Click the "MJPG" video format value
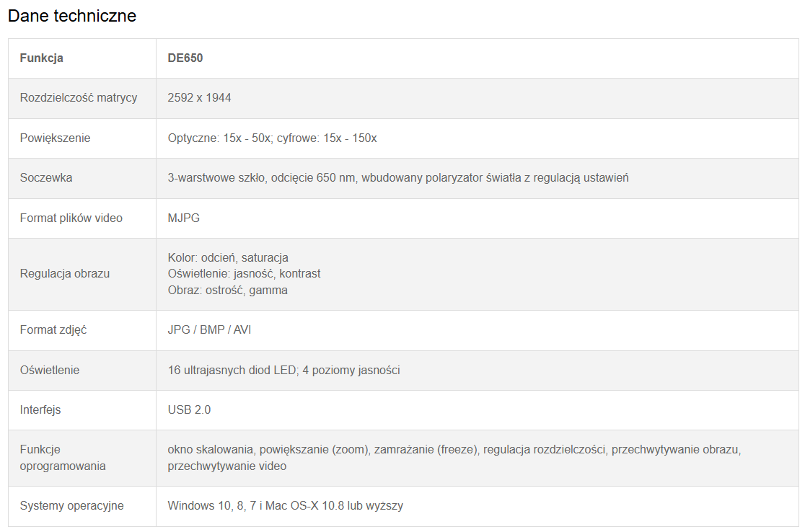This screenshot has height=532, width=805. click(x=184, y=218)
